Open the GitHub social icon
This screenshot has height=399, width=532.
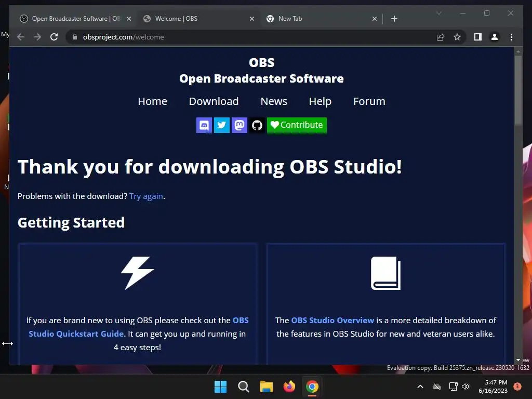tap(257, 125)
